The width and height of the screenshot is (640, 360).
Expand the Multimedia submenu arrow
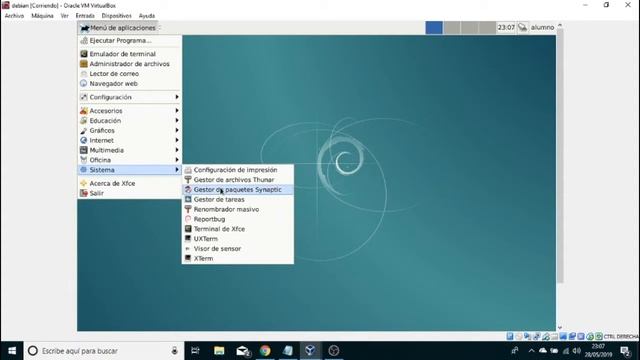[x=177, y=150]
